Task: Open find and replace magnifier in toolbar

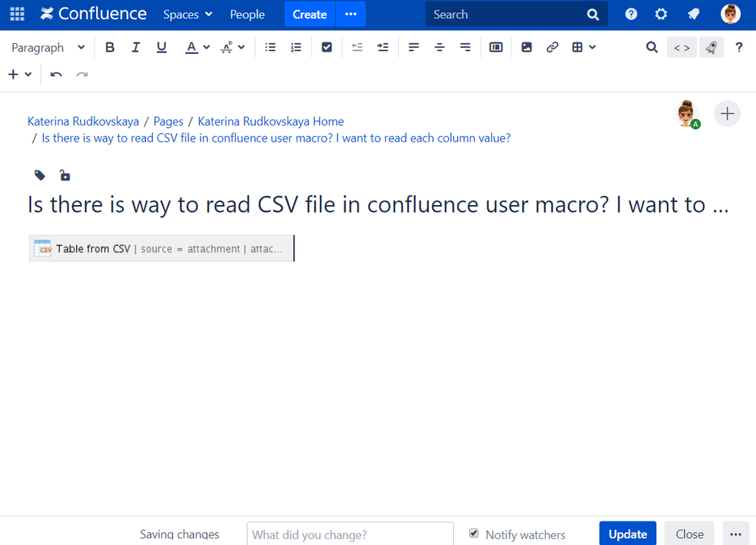Action: (x=652, y=47)
